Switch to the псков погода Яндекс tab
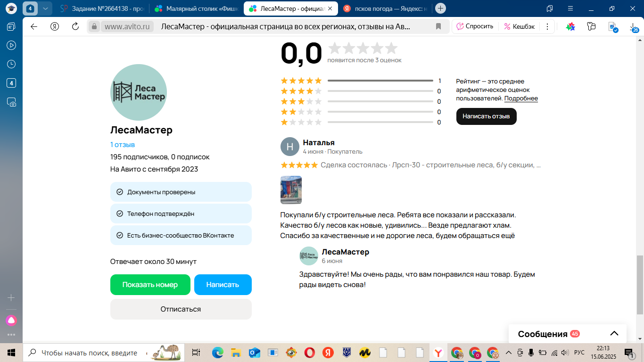Screen dimensions: 644x362 click(385, 8)
